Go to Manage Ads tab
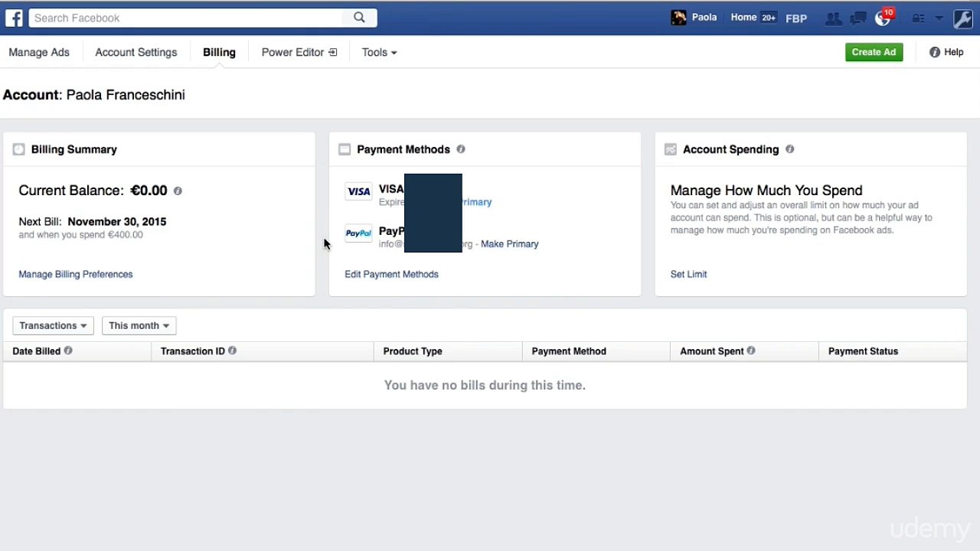The image size is (980, 551). [39, 52]
